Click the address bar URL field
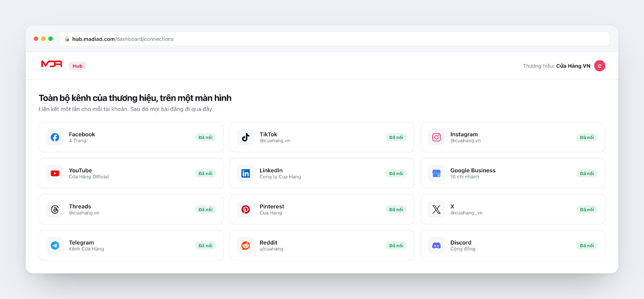The width and height of the screenshot is (644, 299). coord(334,39)
